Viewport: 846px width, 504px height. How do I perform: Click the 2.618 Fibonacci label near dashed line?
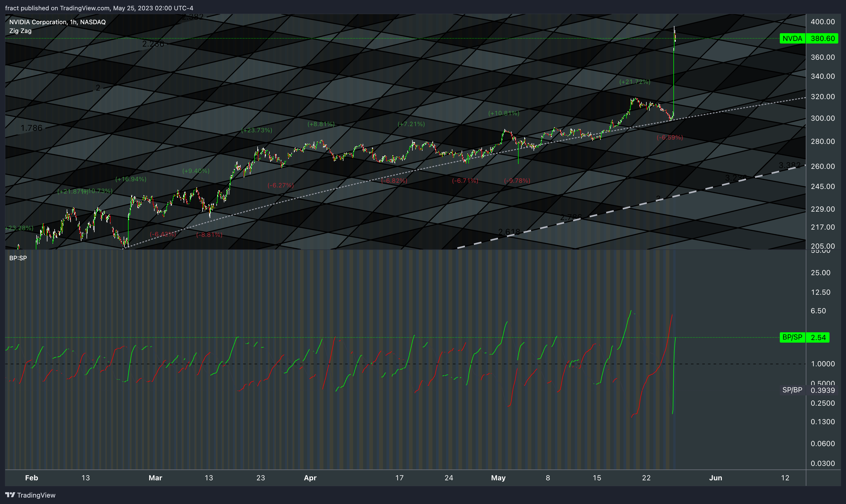(509, 232)
